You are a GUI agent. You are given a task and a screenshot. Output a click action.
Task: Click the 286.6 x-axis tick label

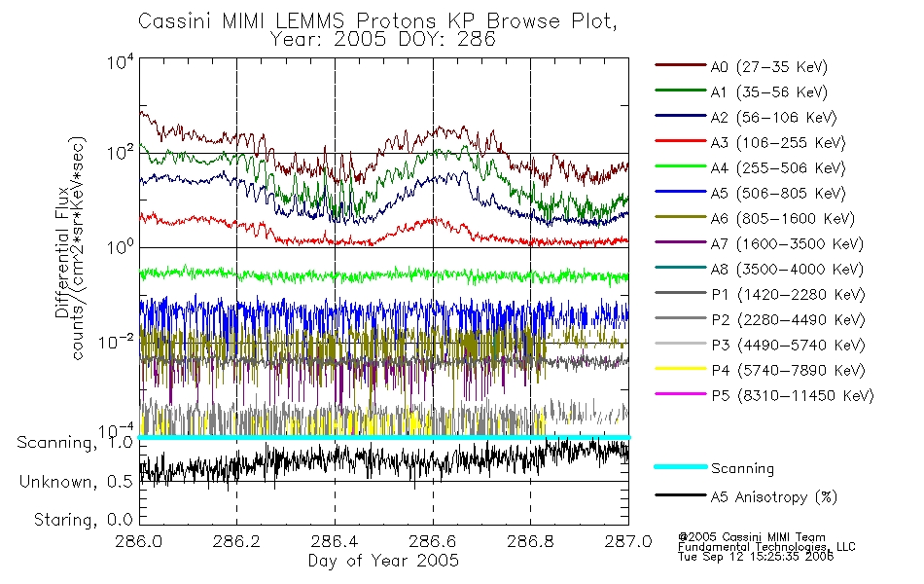(x=433, y=541)
